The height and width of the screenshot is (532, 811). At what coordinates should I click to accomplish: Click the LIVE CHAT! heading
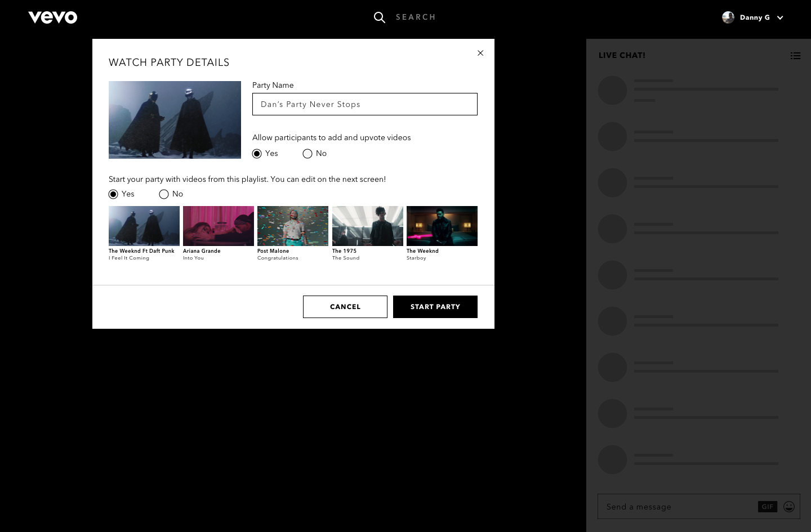(x=622, y=55)
